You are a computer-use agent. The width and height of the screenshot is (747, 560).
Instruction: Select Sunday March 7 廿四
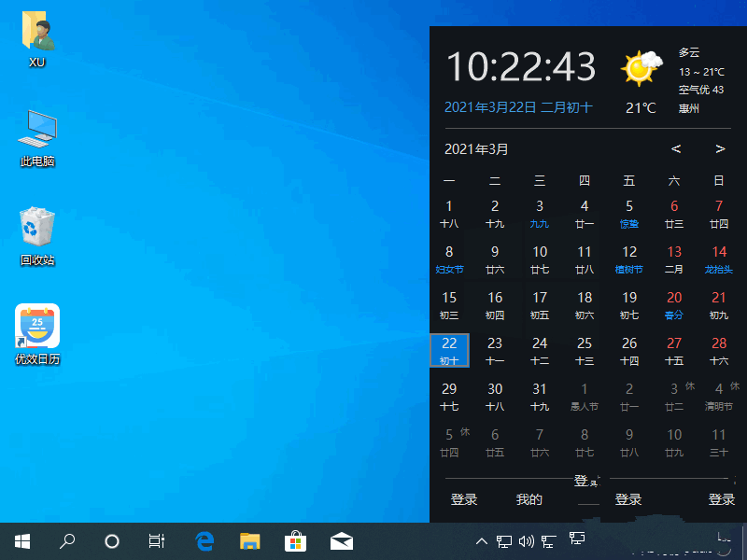click(x=719, y=214)
